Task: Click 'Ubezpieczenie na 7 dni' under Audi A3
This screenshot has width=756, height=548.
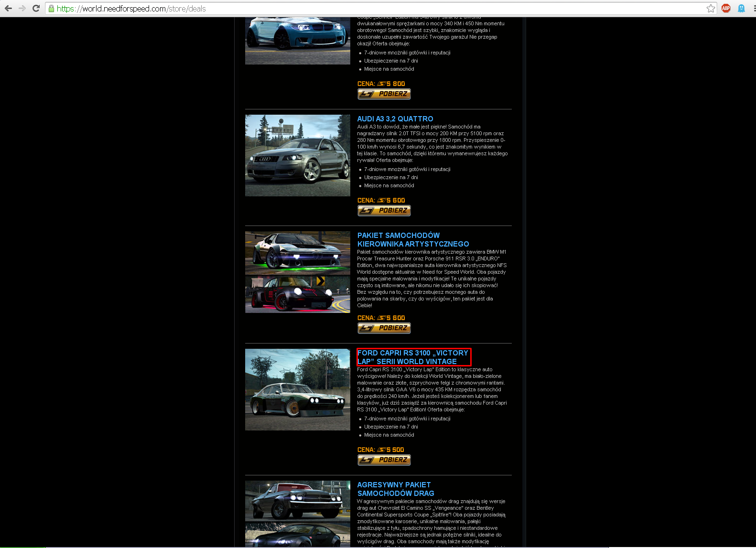Action: point(391,178)
